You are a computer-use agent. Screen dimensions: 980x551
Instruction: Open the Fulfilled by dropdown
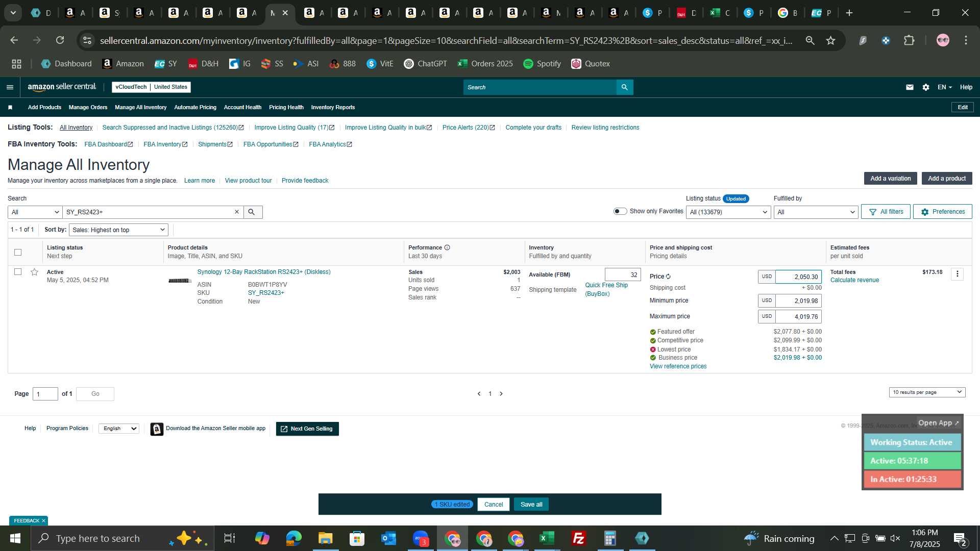pyautogui.click(x=816, y=212)
